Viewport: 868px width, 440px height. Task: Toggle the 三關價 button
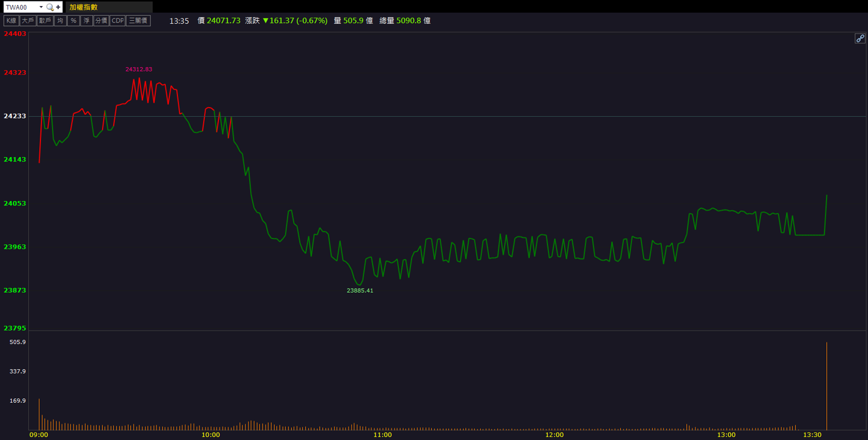(x=138, y=21)
